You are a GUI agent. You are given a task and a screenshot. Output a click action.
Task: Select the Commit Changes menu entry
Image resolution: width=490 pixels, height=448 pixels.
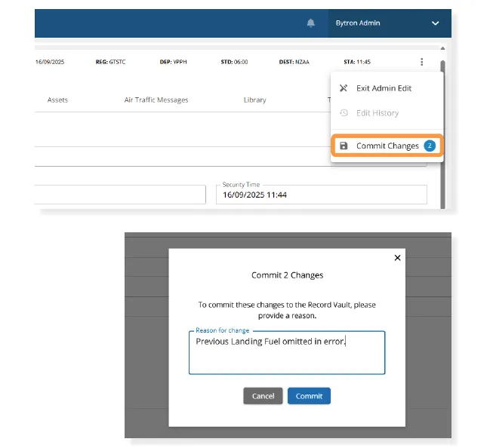pos(387,146)
